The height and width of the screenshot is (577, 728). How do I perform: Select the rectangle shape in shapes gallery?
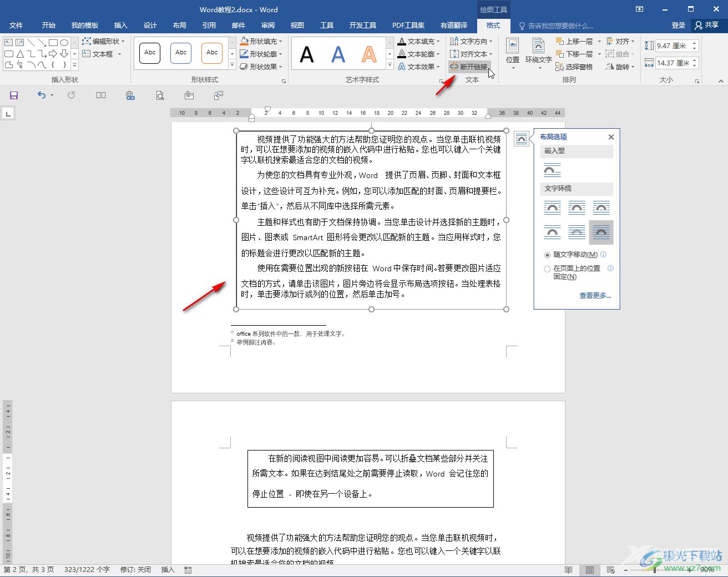tap(53, 42)
